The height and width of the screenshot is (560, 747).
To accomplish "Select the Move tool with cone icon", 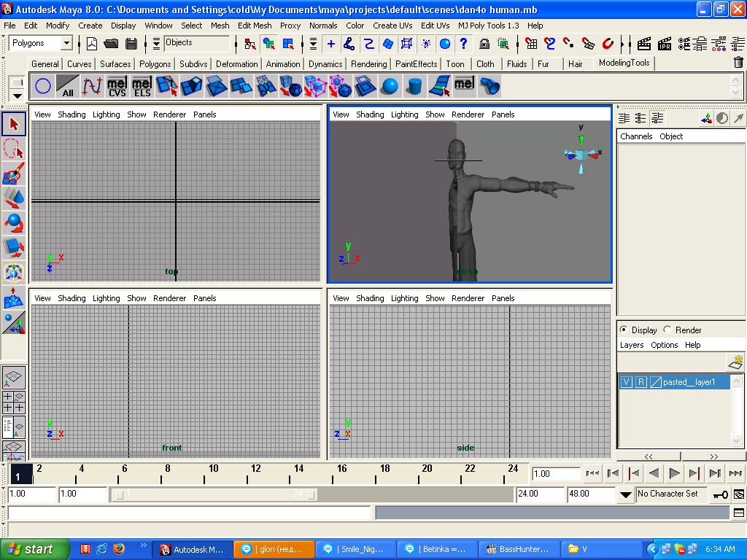I will [x=14, y=198].
